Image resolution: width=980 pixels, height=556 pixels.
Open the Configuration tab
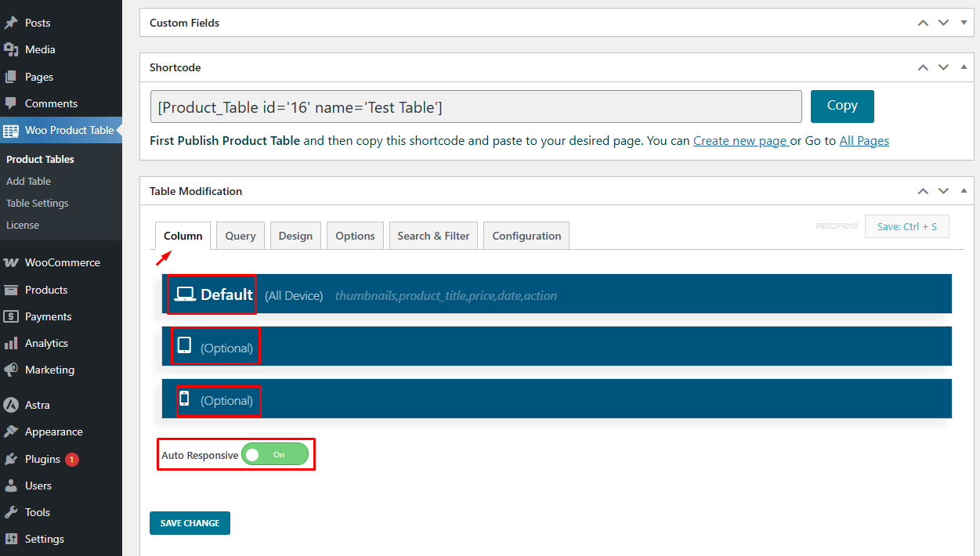tap(526, 236)
